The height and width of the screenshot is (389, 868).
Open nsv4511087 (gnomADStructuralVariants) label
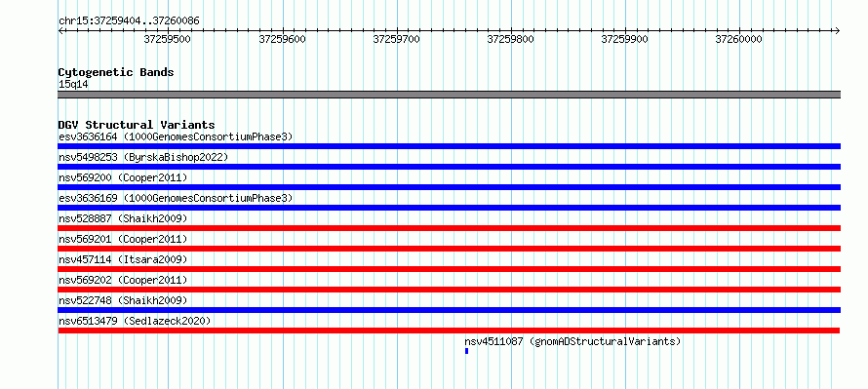click(x=572, y=341)
